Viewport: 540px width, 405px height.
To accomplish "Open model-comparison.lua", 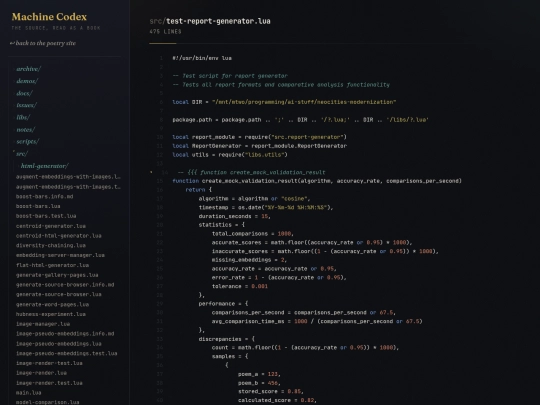I will (x=48, y=402).
